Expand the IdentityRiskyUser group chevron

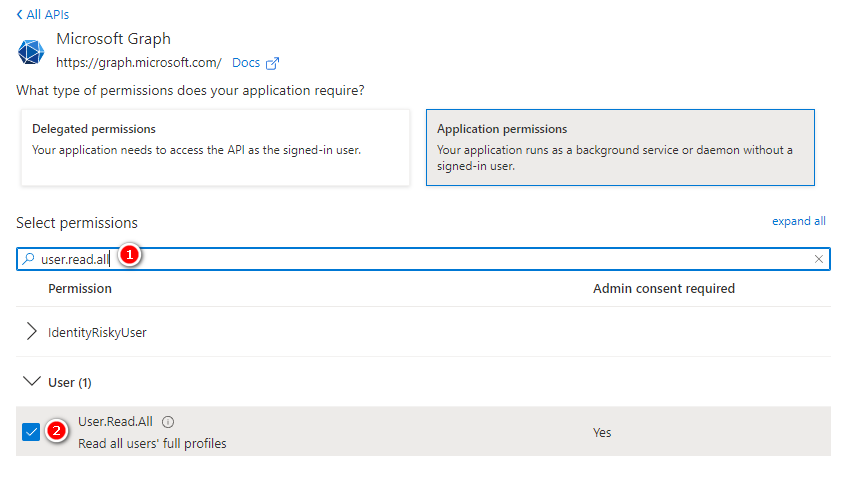(x=31, y=332)
